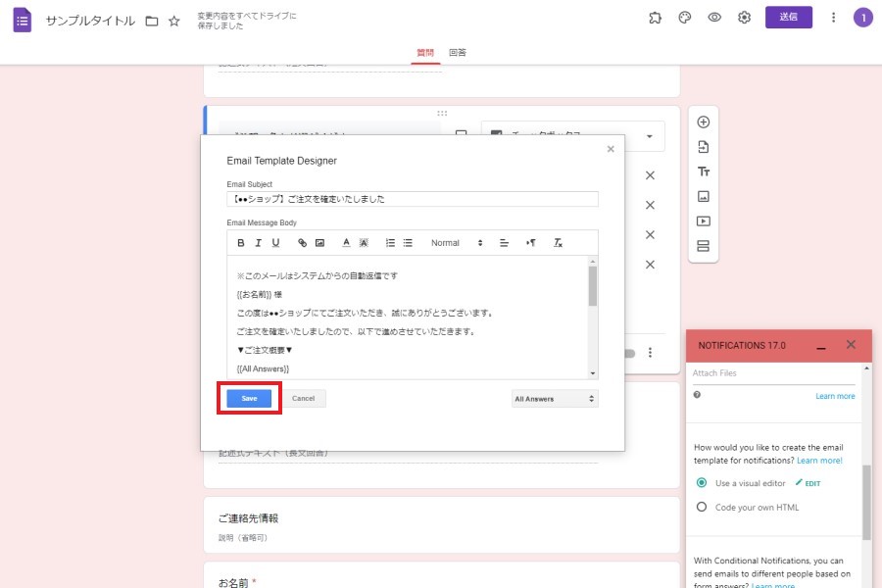Click the text color icon in editor
The image size is (882, 588).
click(x=346, y=243)
